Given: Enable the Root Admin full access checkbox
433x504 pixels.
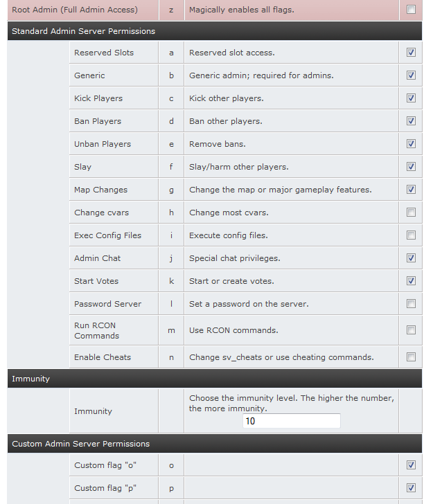Looking at the screenshot, I should pos(411,10).
